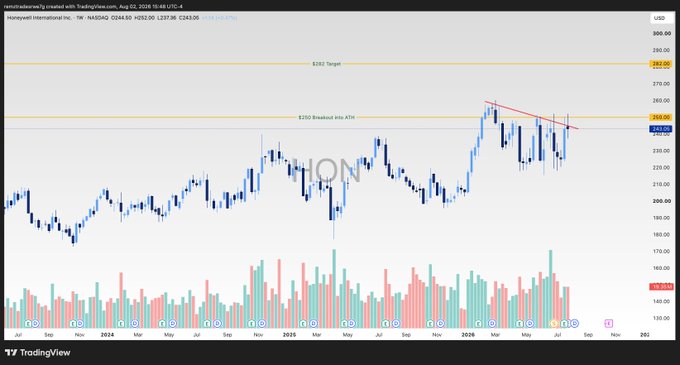Click the 180.00 price axis value
Viewport: 680px width, 365px height.
coord(662,235)
